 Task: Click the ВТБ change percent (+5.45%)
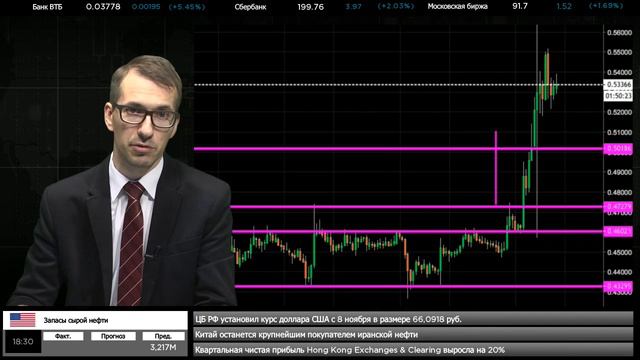[187, 7]
